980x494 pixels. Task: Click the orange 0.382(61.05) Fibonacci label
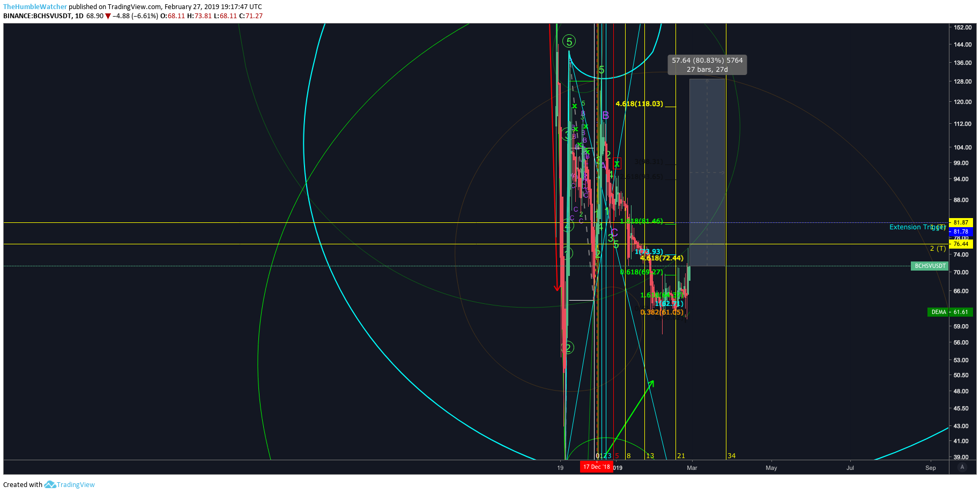tap(662, 312)
